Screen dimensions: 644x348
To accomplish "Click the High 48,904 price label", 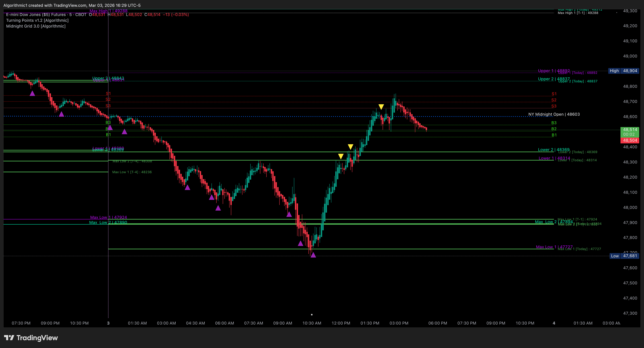I will pyautogui.click(x=624, y=71).
